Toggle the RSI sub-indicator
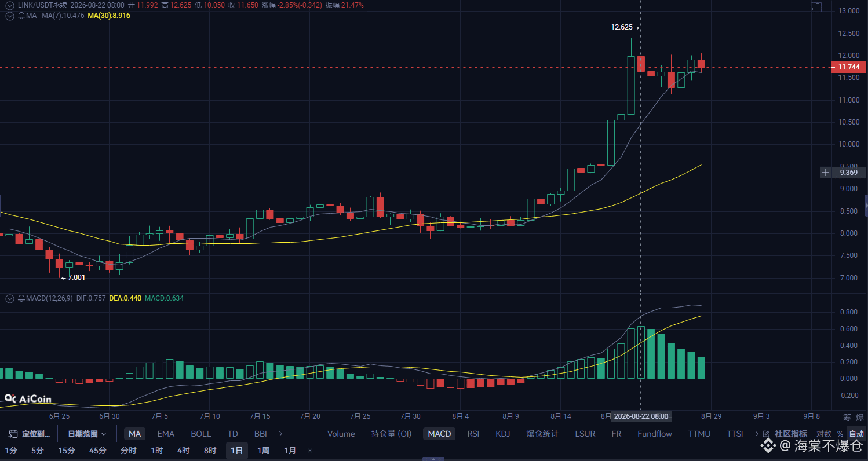 coord(473,434)
